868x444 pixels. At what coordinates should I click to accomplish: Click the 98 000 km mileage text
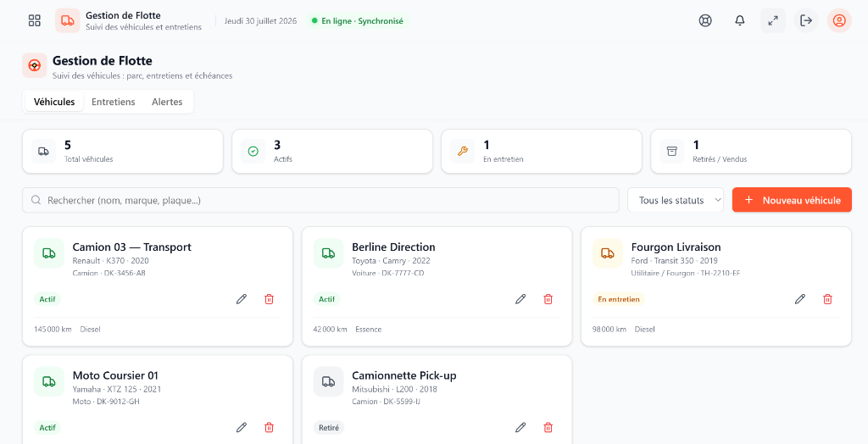pos(609,330)
